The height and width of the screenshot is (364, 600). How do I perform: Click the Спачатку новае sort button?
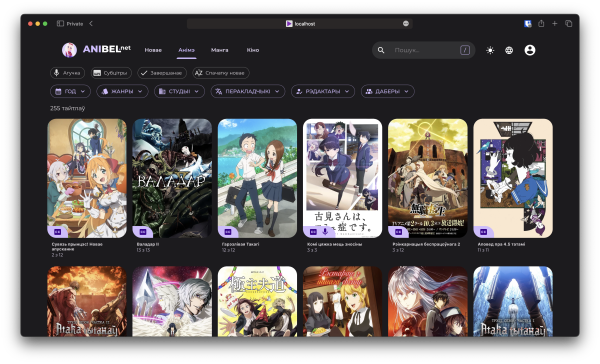tap(221, 73)
